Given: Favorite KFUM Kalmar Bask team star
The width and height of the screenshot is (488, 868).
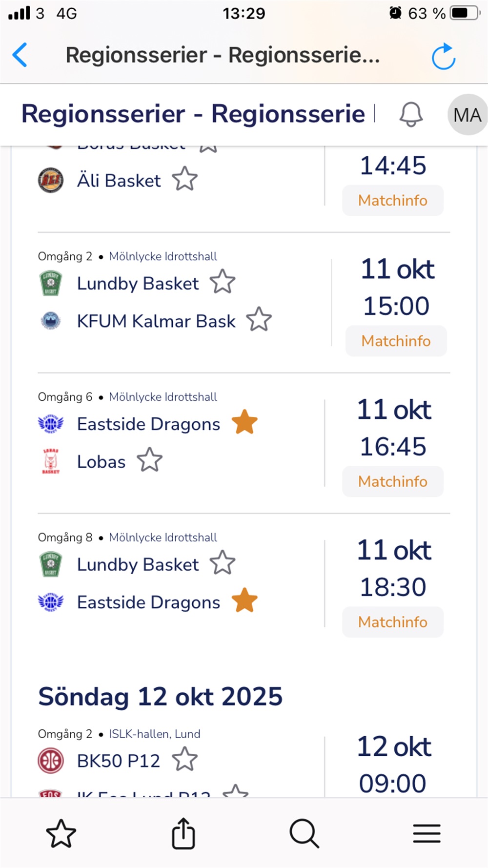Looking at the screenshot, I should [259, 319].
